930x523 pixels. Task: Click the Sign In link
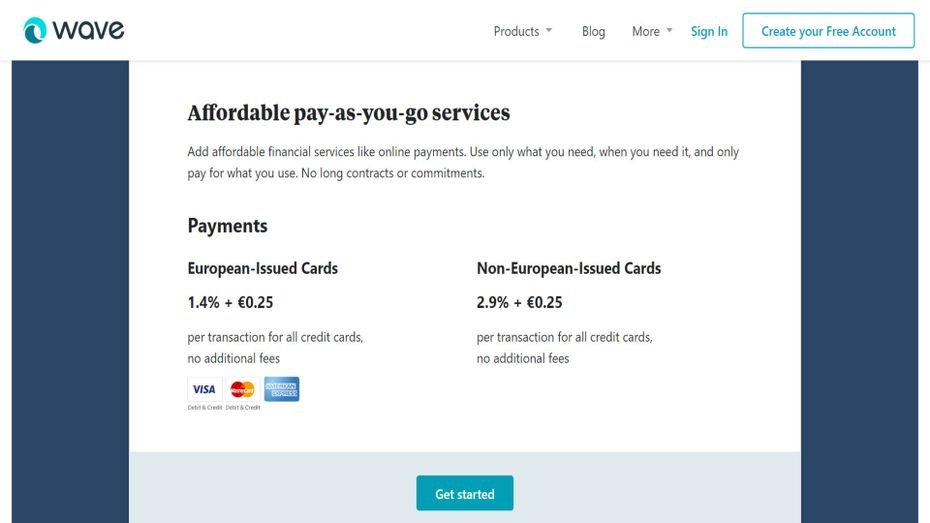coord(709,31)
